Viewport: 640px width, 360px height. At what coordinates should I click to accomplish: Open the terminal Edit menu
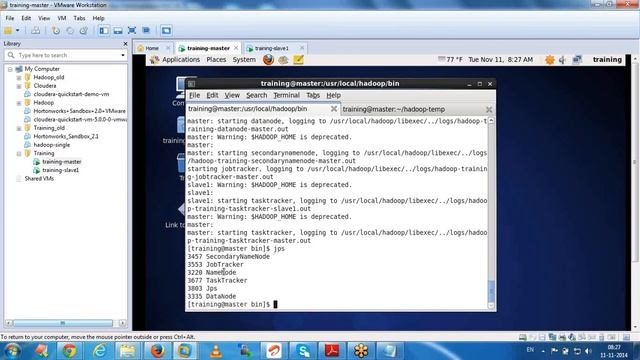pyautogui.click(x=212, y=95)
